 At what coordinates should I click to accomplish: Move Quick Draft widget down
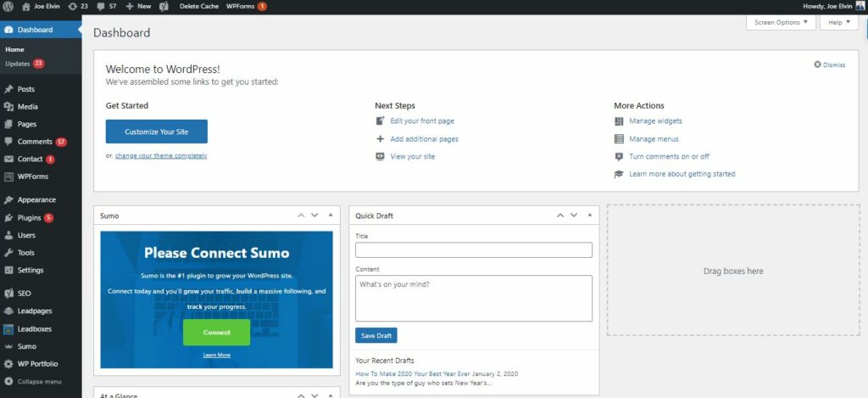click(574, 216)
